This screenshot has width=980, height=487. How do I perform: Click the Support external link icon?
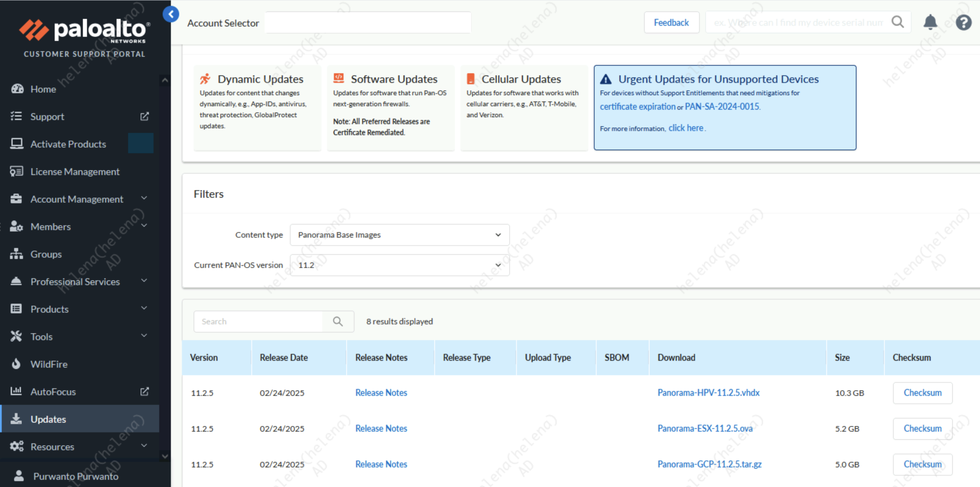click(144, 117)
